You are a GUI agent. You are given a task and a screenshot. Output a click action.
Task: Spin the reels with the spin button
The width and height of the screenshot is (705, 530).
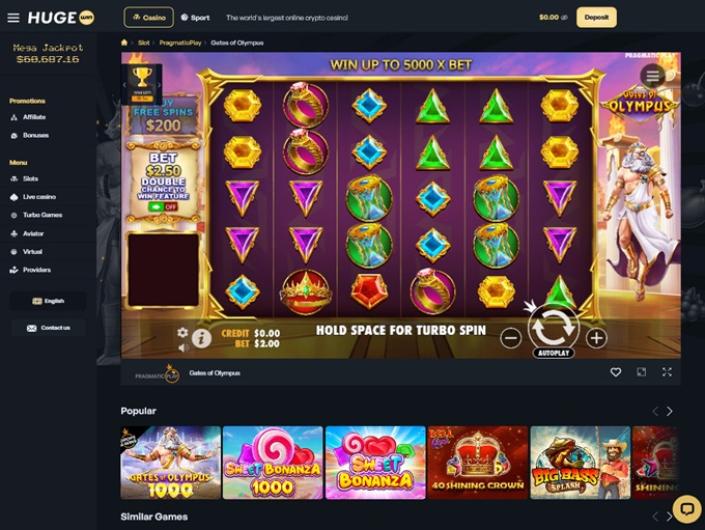553,328
